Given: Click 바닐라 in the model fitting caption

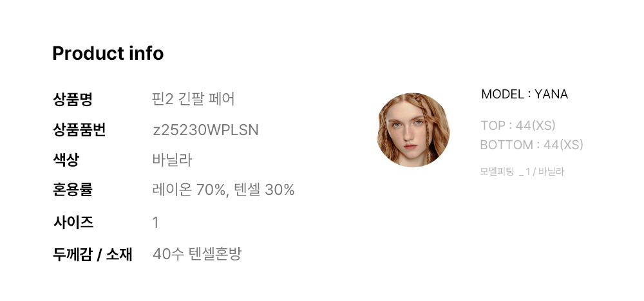Looking at the screenshot, I should [x=551, y=172].
